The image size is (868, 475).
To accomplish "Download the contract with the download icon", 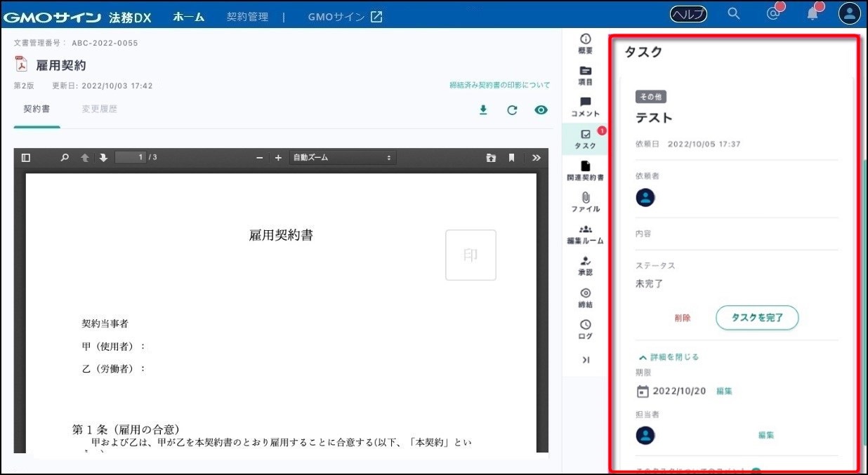I will click(483, 110).
